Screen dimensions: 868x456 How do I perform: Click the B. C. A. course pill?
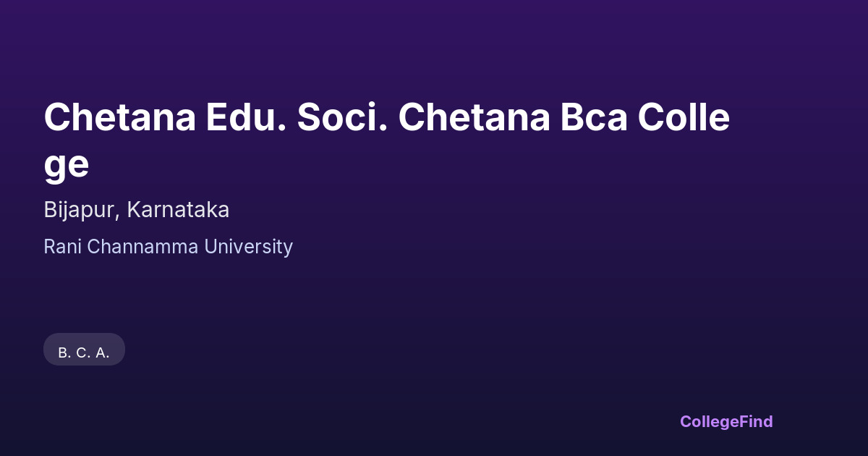pyautogui.click(x=84, y=350)
